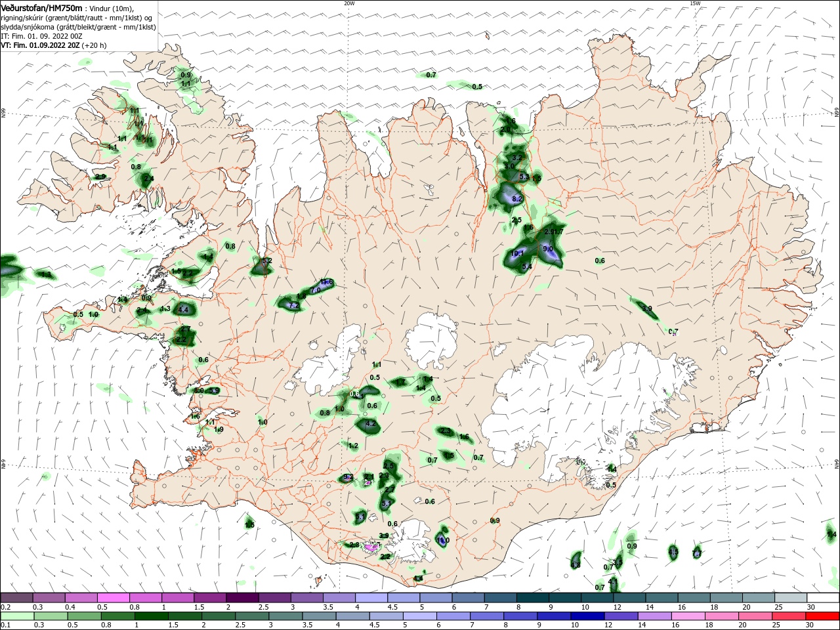
Task: Pick the dark green 1 swatch in bottom legend row
Action: coord(151,616)
